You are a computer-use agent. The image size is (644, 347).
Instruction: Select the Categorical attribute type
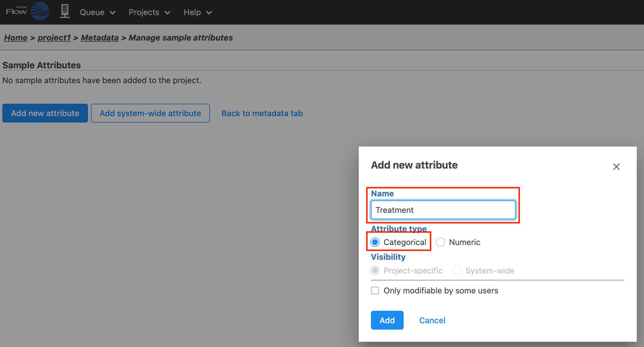[x=375, y=242]
